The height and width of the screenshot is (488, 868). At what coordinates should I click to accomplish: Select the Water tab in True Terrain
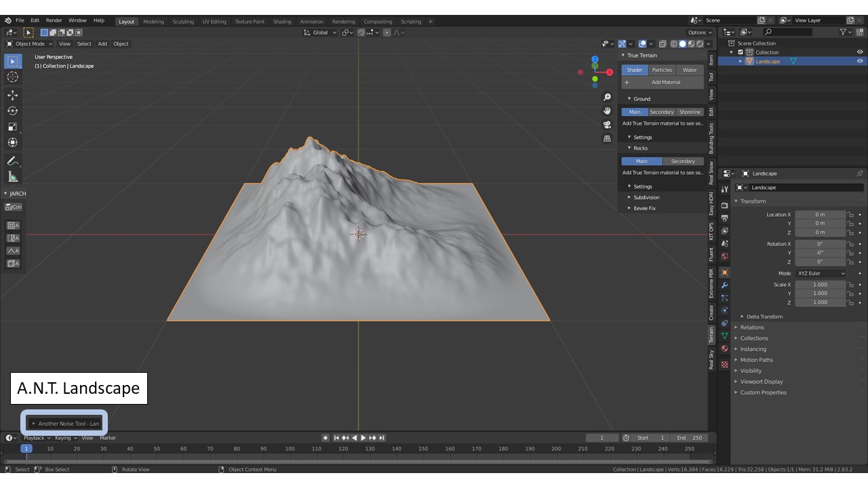click(x=690, y=70)
